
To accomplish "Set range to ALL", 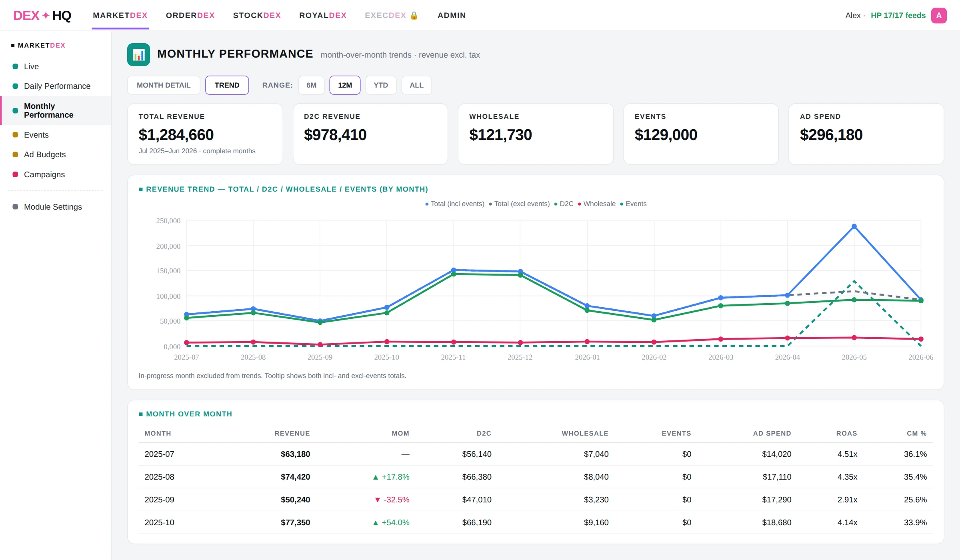I will 416,85.
